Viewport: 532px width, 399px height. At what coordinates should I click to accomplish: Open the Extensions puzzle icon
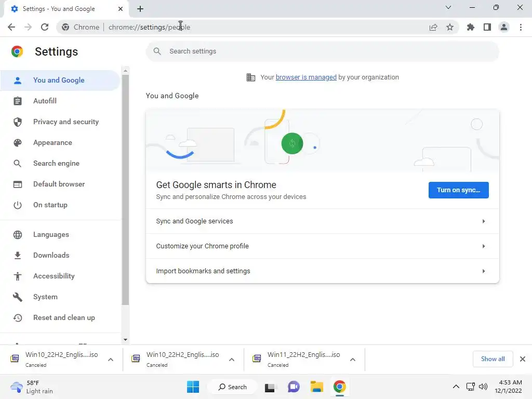click(471, 27)
